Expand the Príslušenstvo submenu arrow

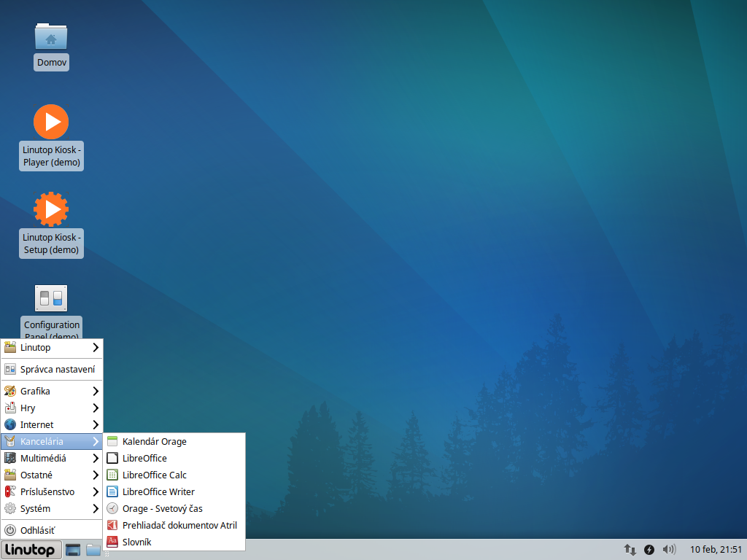coord(96,492)
